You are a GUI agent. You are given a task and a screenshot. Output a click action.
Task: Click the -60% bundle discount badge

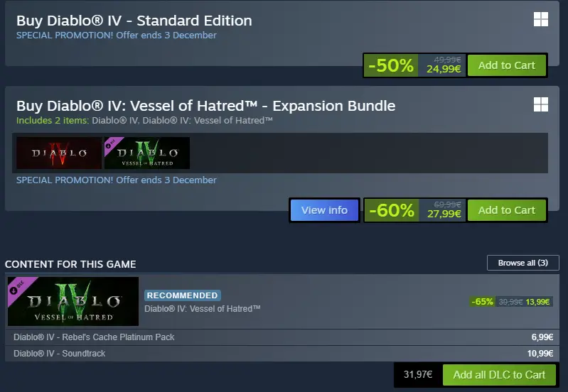390,210
